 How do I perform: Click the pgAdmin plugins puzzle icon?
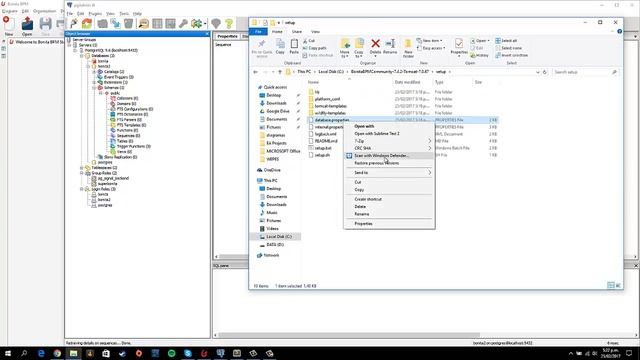(197, 23)
